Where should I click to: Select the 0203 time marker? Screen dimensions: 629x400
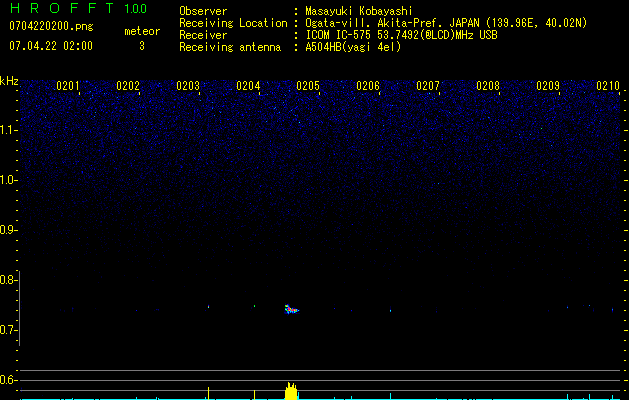[x=188, y=87]
